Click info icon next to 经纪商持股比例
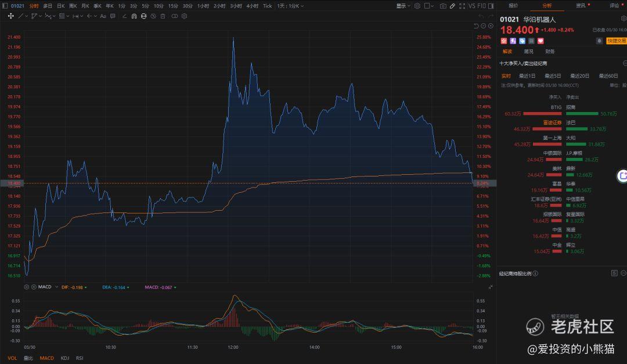 pyautogui.click(x=535, y=273)
